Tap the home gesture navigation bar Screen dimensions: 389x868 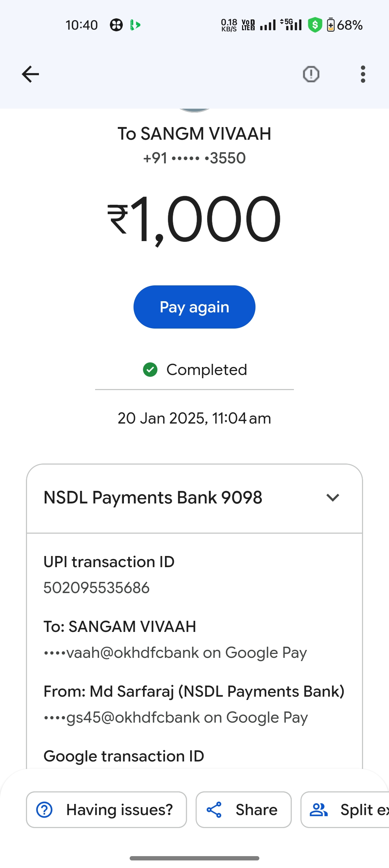pyautogui.click(x=194, y=858)
